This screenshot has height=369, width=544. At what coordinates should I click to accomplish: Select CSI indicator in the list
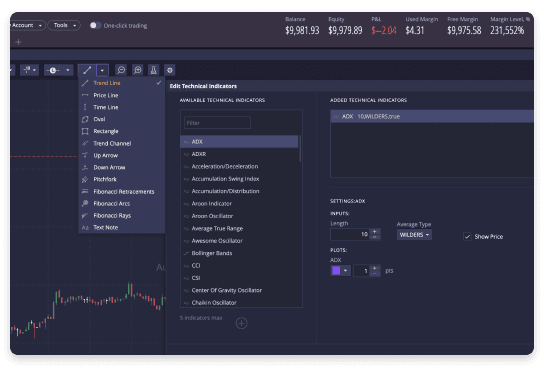point(239,278)
